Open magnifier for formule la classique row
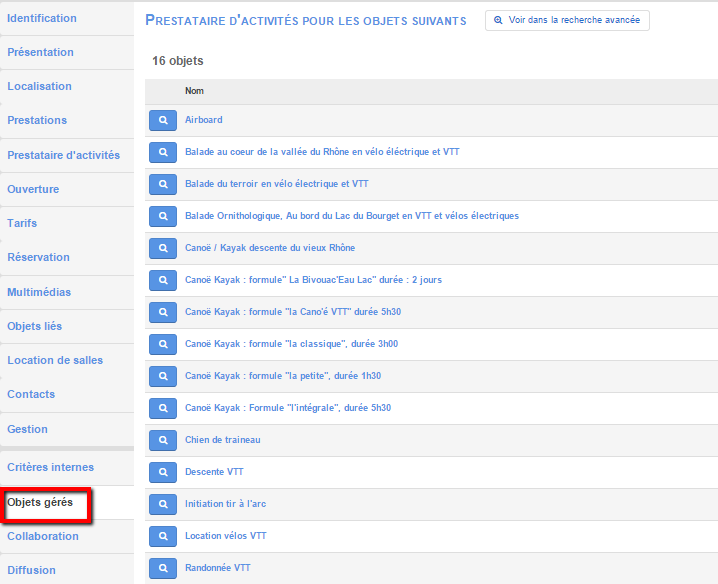Viewport: 718px width, 584px height. coord(163,344)
